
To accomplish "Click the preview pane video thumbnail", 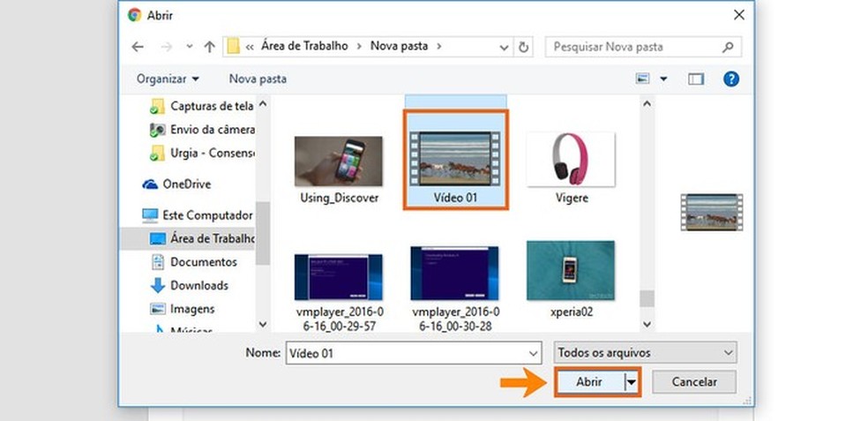I will tap(711, 212).
